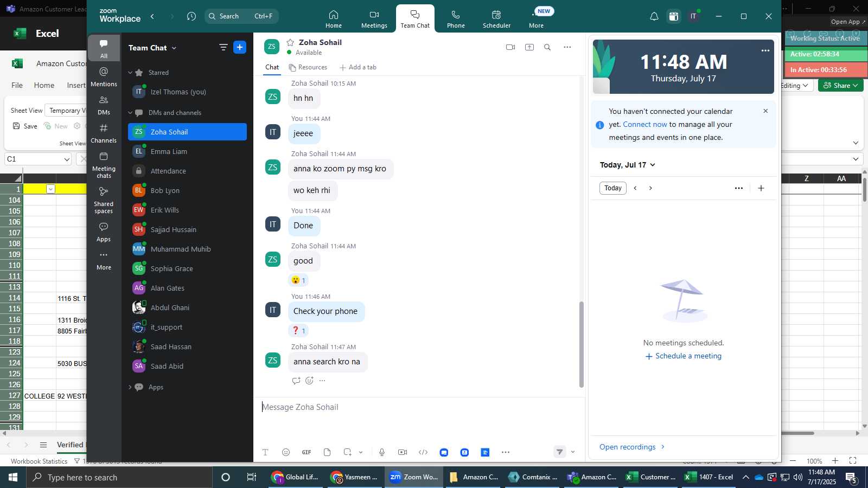Go back with the navigation arrow

pos(152,16)
